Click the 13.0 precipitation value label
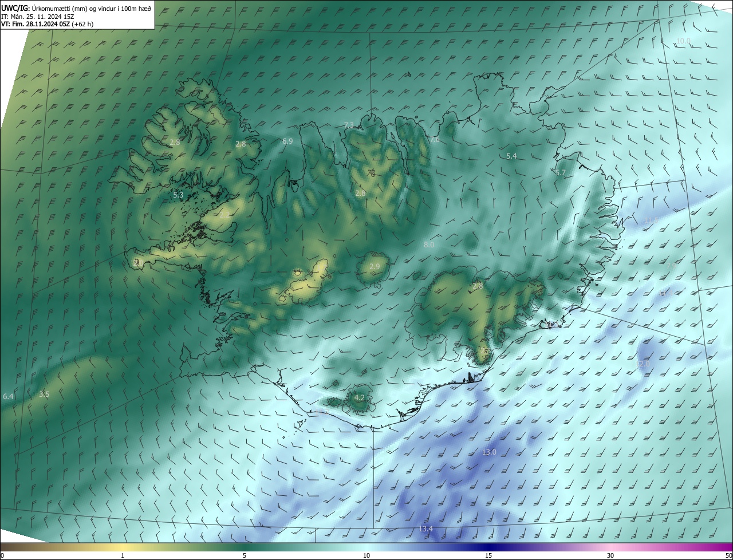Image resolution: width=733 pixels, height=560 pixels. (488, 452)
